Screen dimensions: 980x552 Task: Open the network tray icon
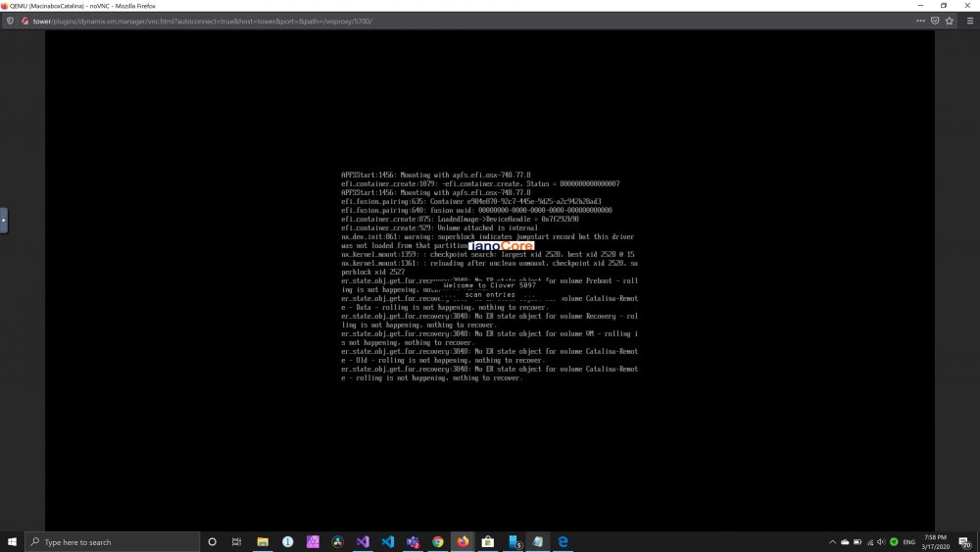pos(870,542)
